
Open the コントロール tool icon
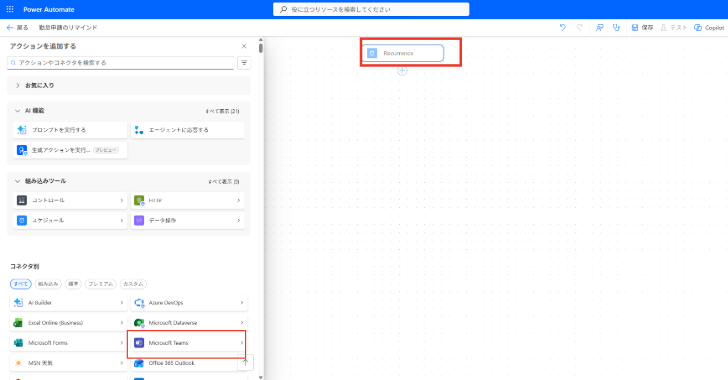pyautogui.click(x=22, y=200)
